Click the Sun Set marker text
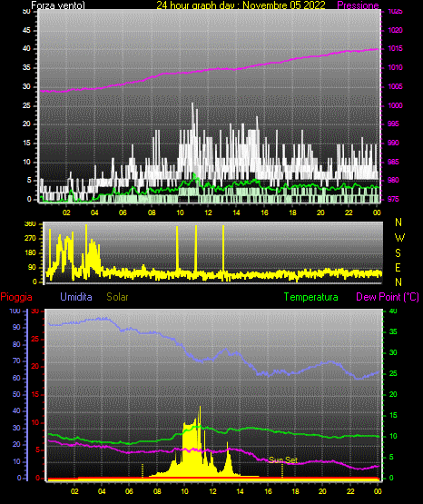 283,460
